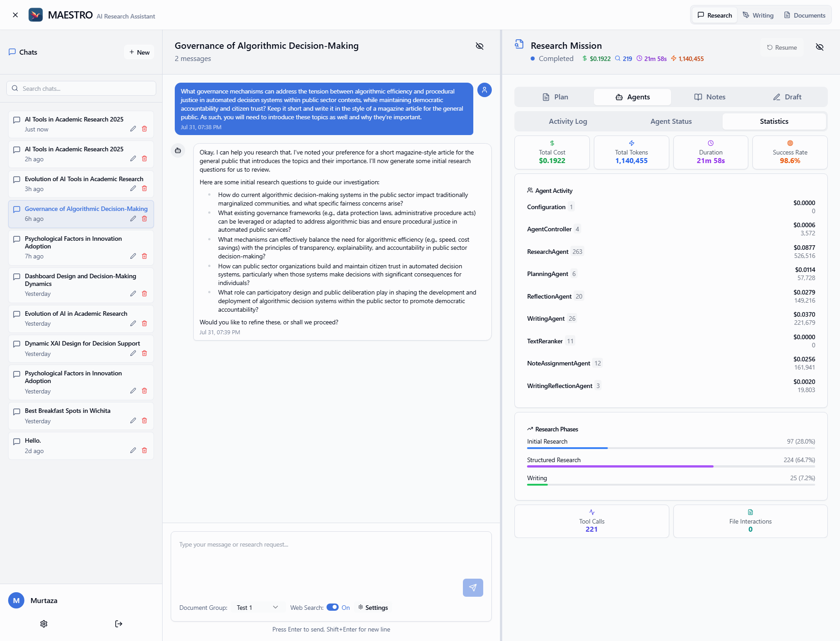
Task: Edit the 'Hello.' chat title pencil icon
Action: point(133,450)
